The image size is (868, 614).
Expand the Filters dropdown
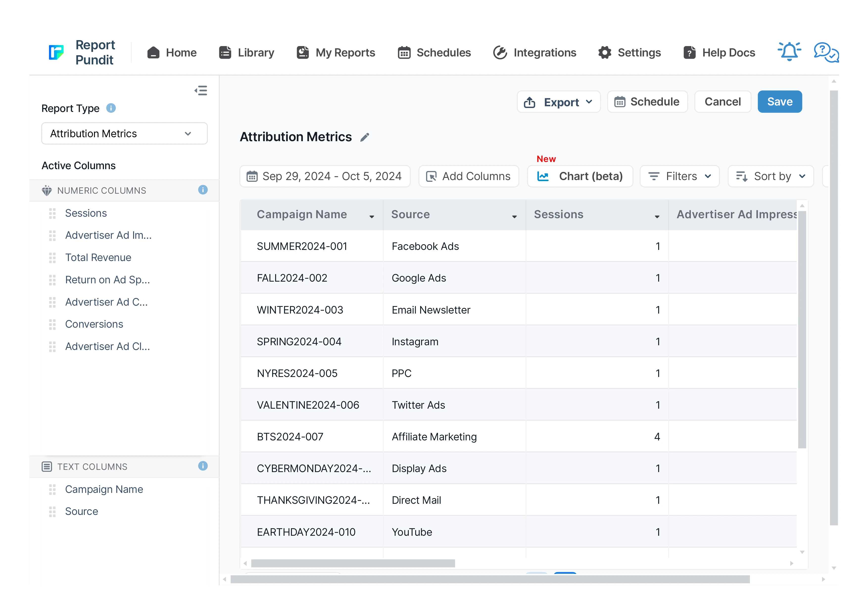tap(679, 176)
